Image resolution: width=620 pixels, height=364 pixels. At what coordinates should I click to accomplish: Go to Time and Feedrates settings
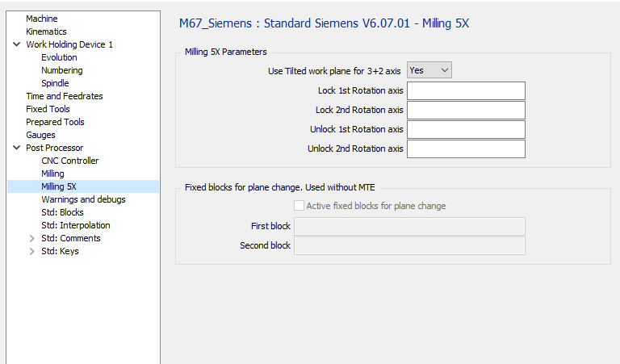click(x=64, y=96)
